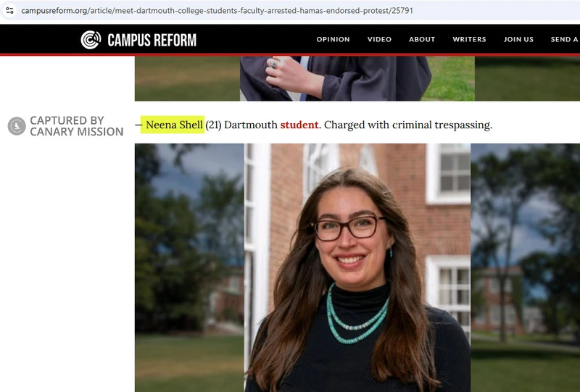Click the word Dartmouth in the caption
The height and width of the screenshot is (392, 580).
pos(251,125)
